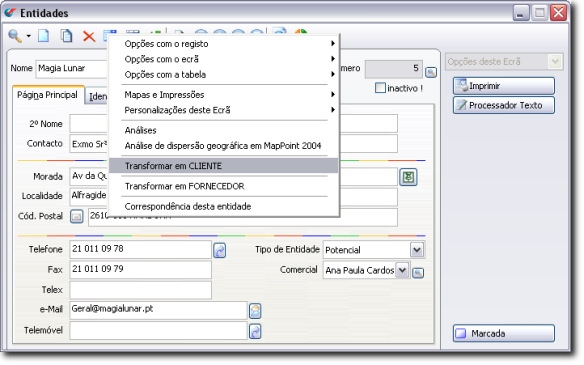Expand the Comercial dropdown
The width and height of the screenshot is (584, 365).
pos(402,270)
